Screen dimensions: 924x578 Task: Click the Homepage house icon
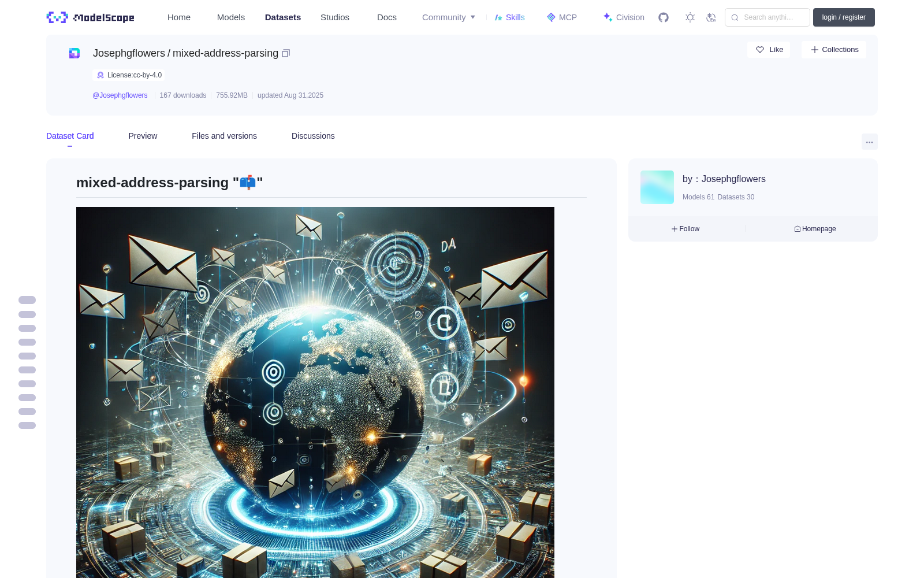[x=798, y=229]
